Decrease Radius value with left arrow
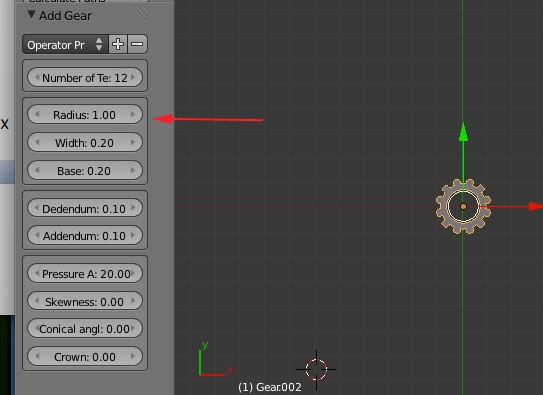 coord(37,114)
